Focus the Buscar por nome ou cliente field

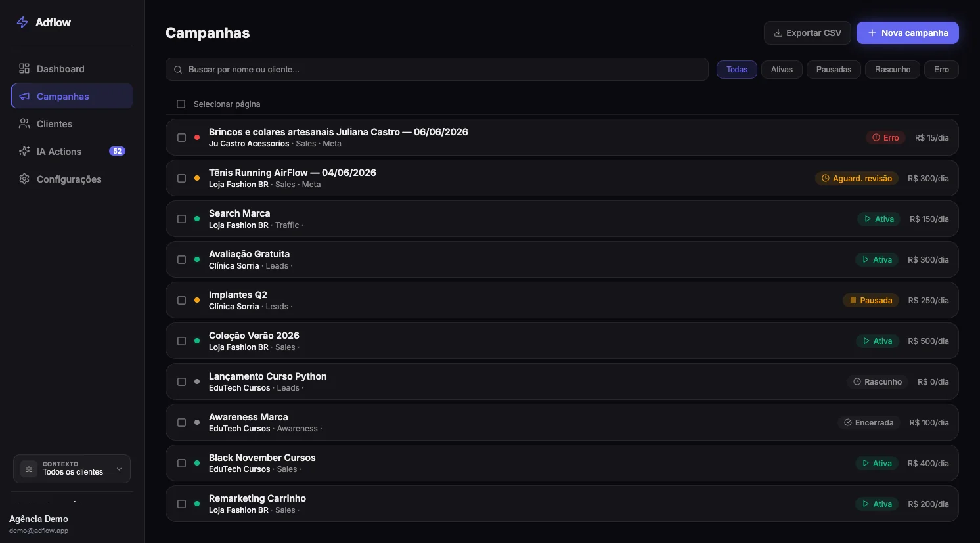pyautogui.click(x=437, y=70)
